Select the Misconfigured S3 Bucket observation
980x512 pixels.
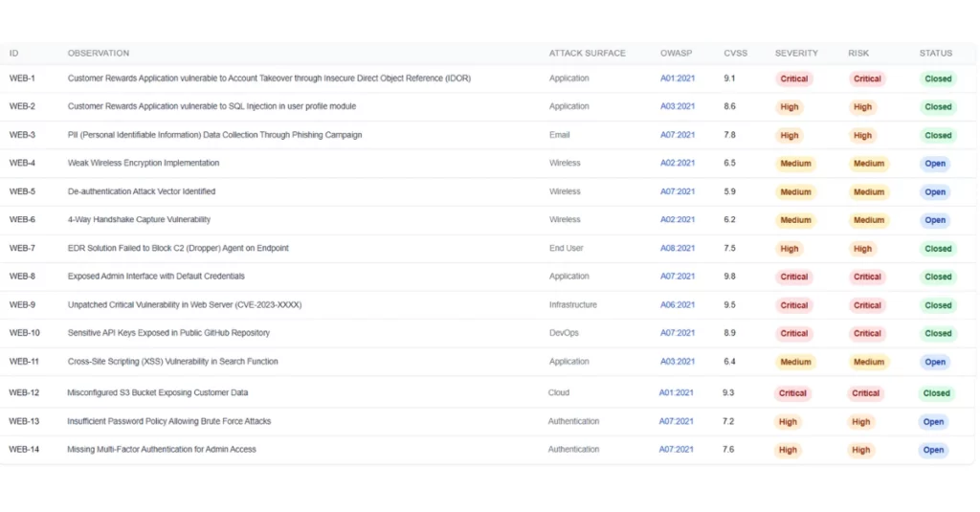click(158, 392)
